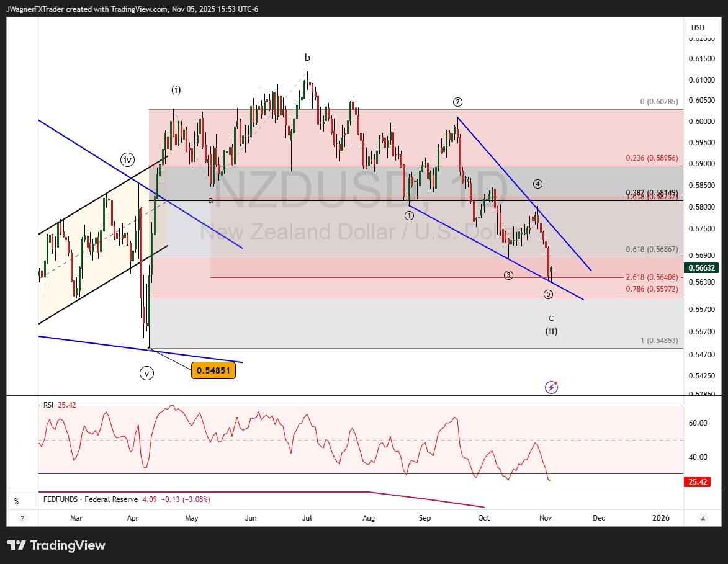Select the circled wave 4 marker
The height and width of the screenshot is (564, 728).
pos(537,184)
